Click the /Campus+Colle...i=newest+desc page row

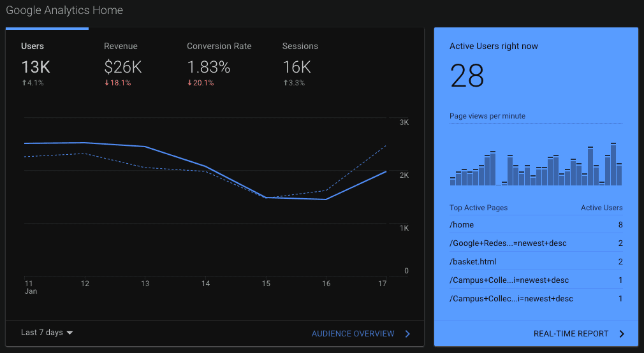pos(536,280)
